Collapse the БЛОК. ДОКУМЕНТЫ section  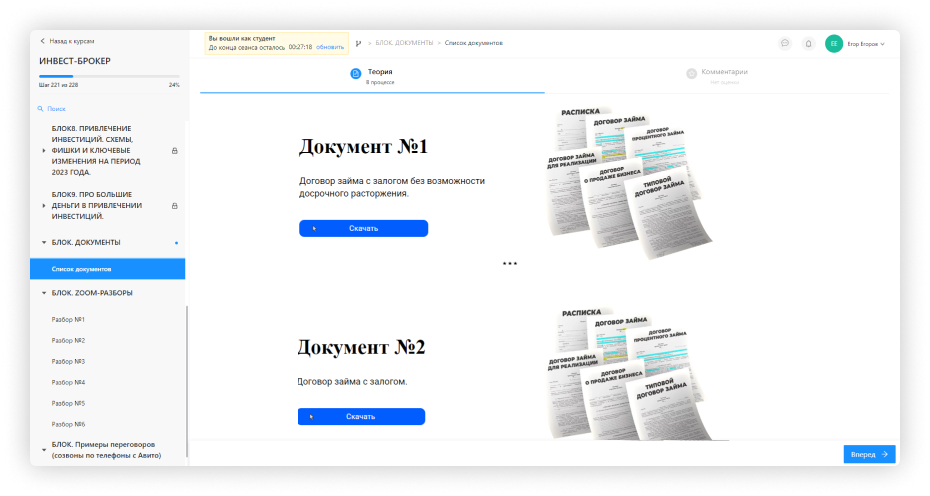pyautogui.click(x=44, y=243)
